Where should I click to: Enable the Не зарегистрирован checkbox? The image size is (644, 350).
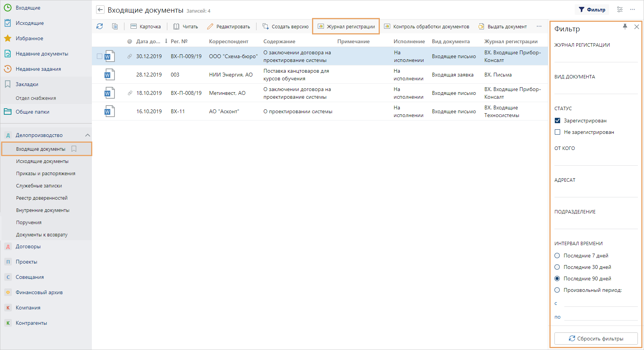(557, 132)
